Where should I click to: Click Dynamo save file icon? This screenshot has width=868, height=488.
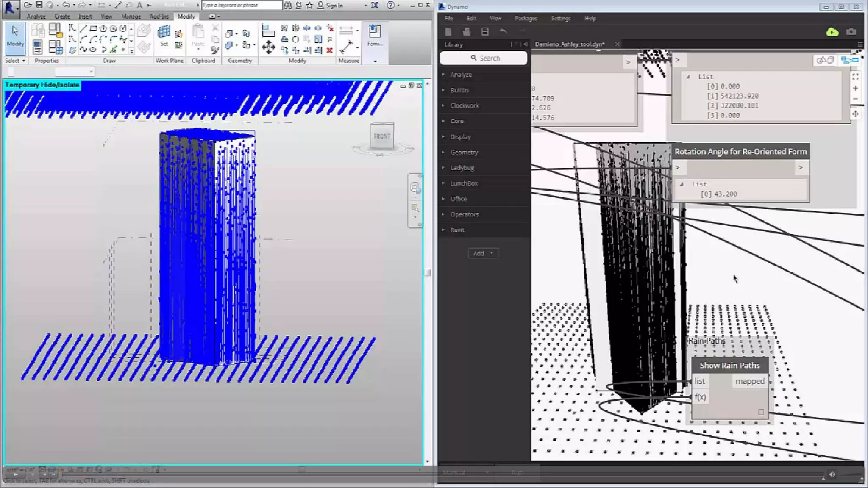485,32
